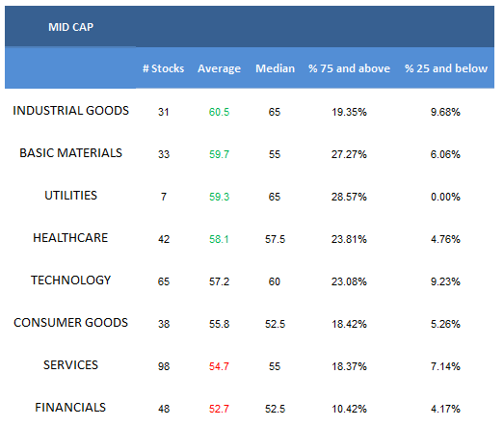Click the BASIC MATERIALS row label

pos(70,153)
